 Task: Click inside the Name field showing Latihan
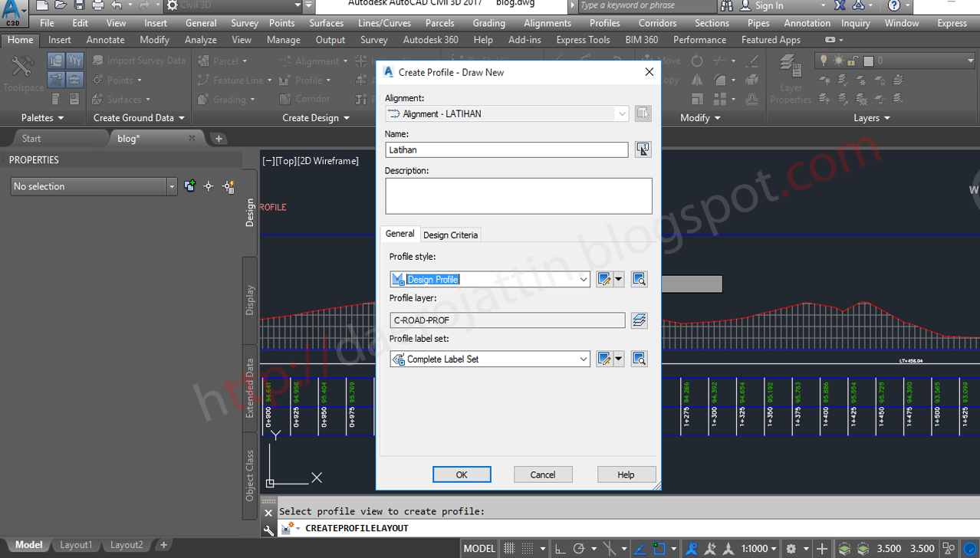(506, 149)
